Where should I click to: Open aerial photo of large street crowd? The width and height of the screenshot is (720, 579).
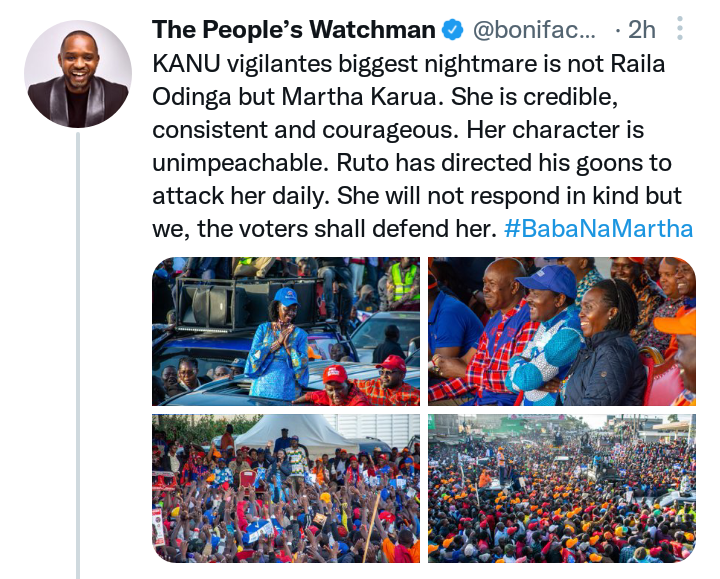coord(562,488)
